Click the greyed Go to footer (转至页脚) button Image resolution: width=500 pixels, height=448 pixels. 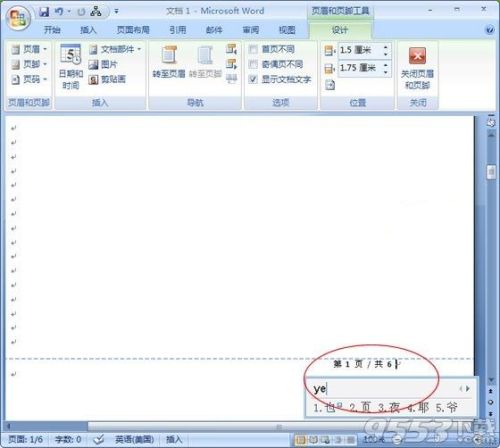coord(205,62)
